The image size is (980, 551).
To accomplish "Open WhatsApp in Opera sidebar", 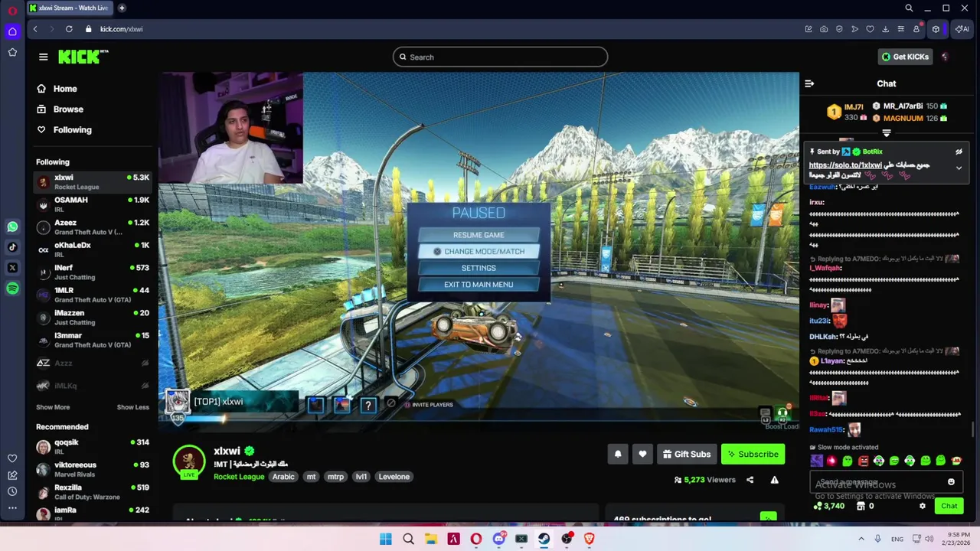I will (12, 227).
